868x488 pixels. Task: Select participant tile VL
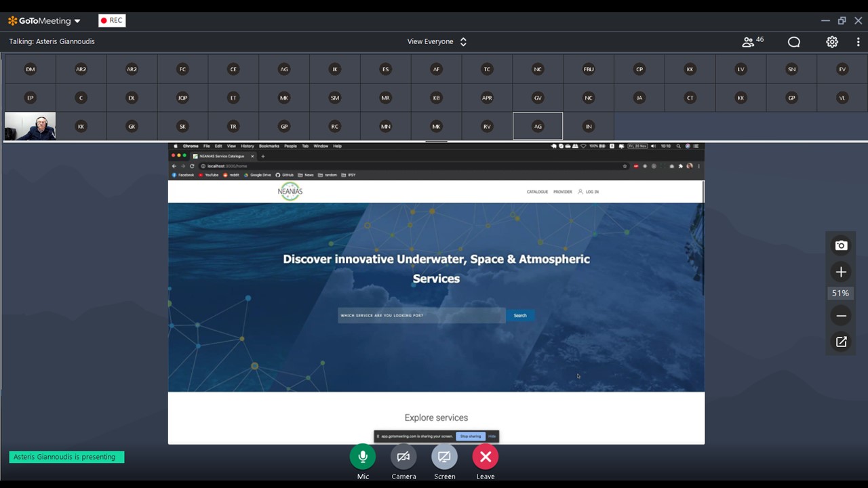click(842, 98)
